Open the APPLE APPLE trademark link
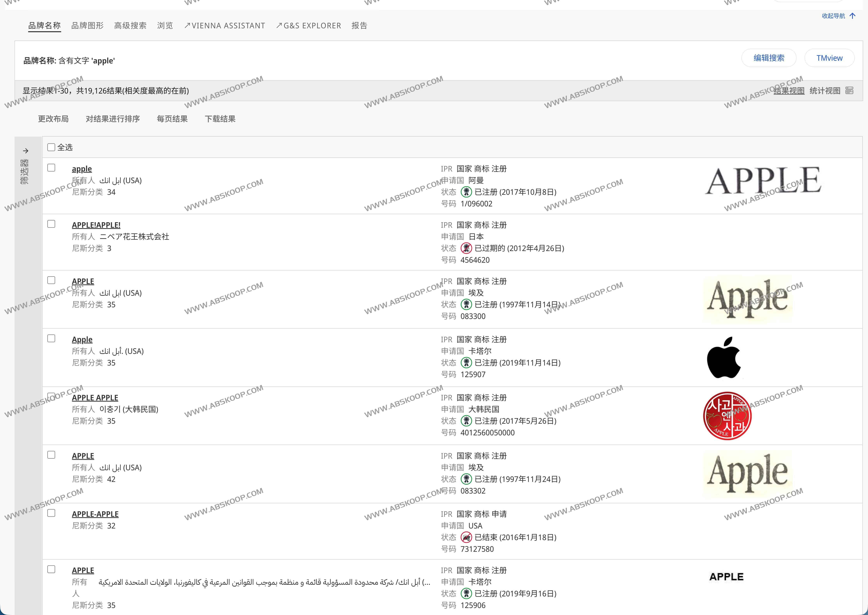Image resolution: width=868 pixels, height=615 pixels. [95, 398]
